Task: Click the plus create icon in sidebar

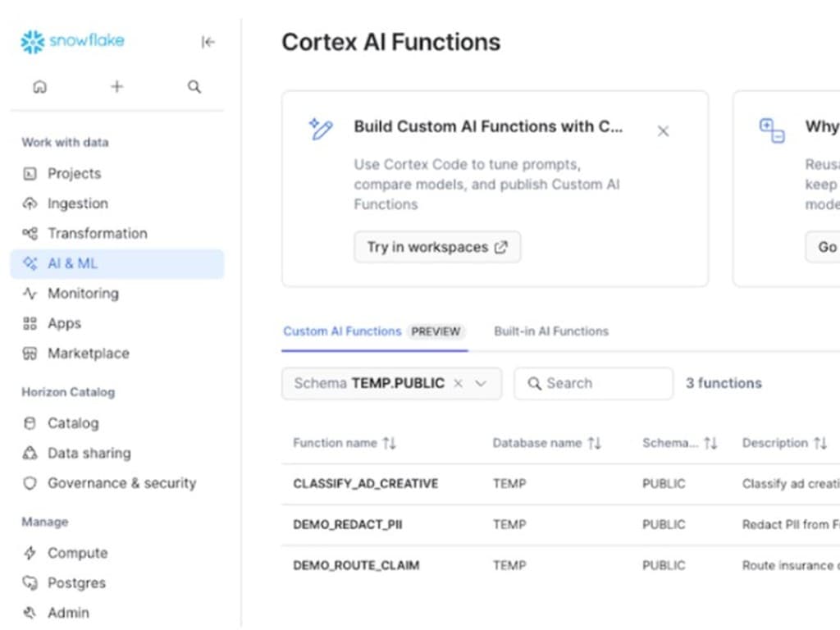Action: coord(116,86)
